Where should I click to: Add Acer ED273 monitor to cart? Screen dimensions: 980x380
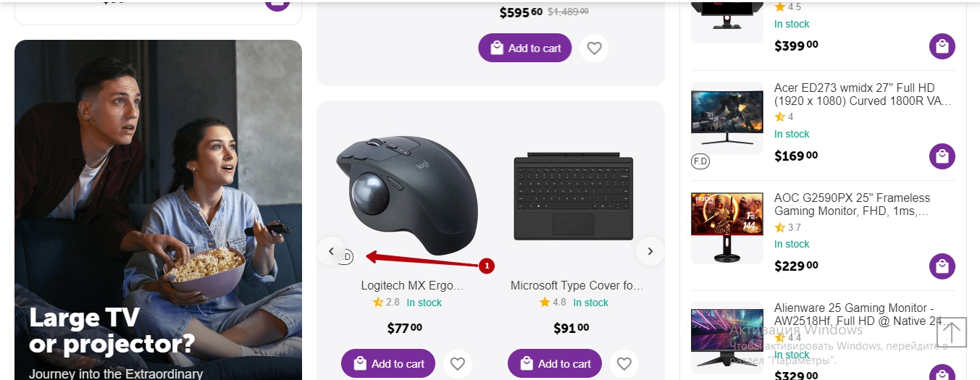tap(942, 156)
